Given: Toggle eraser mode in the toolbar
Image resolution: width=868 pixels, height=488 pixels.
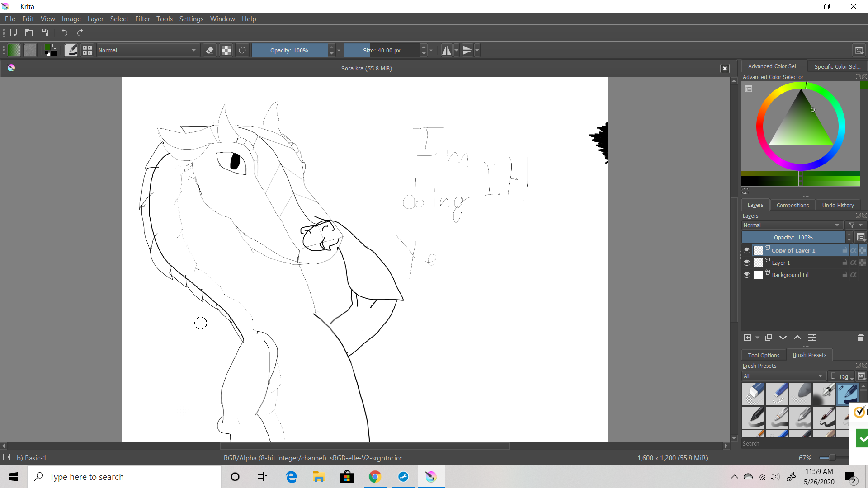Looking at the screenshot, I should [x=209, y=50].
